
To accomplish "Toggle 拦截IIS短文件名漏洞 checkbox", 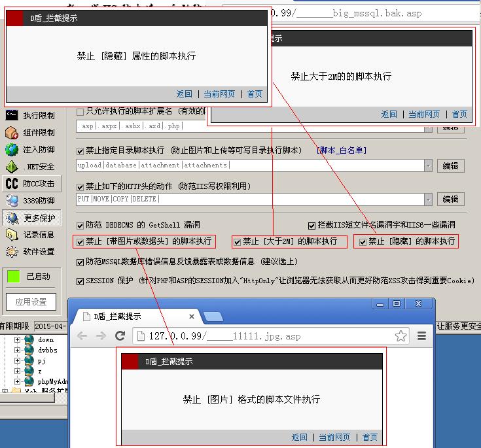I will coord(312,226).
